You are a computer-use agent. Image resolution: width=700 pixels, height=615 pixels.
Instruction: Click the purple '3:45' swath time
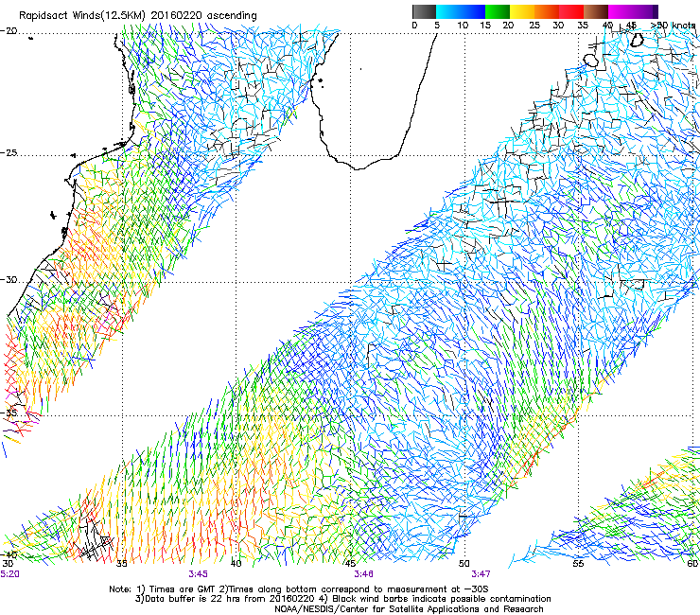coord(198,574)
